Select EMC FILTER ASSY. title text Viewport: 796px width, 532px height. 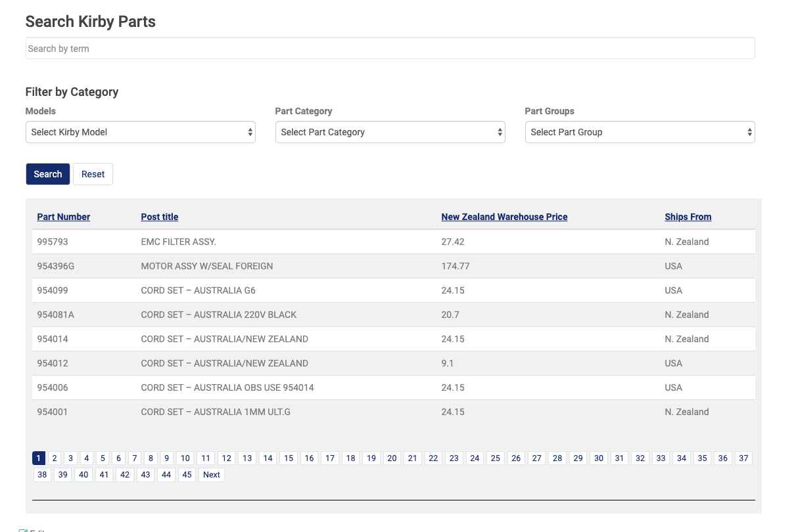179,242
